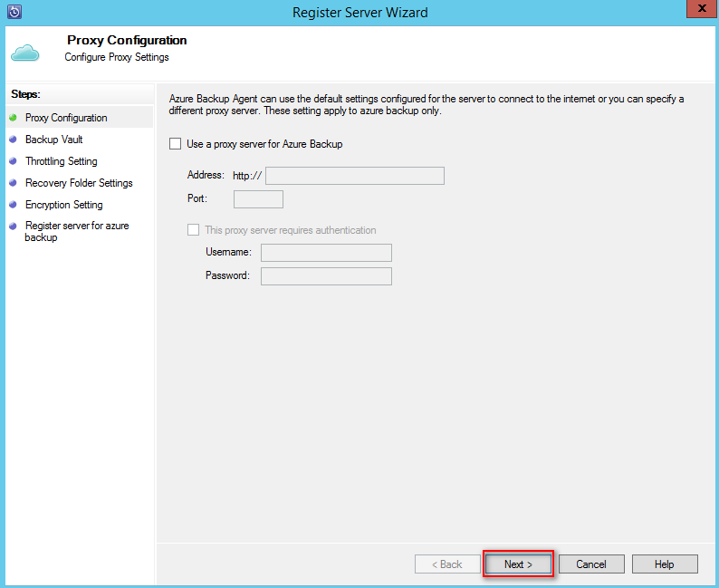Click purple bullet beside Encryption Setting

tap(13, 204)
